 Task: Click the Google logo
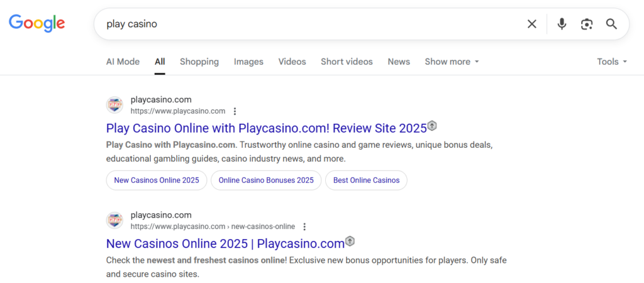tap(37, 23)
